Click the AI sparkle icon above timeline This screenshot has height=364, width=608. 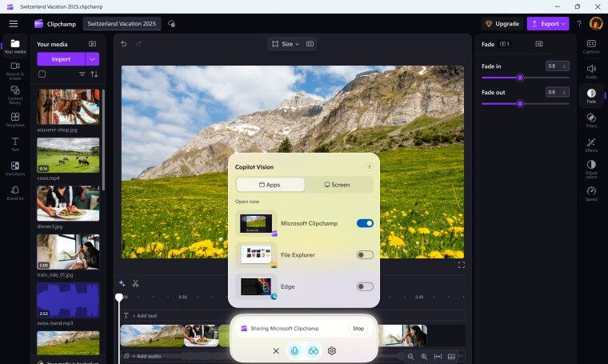click(x=122, y=283)
